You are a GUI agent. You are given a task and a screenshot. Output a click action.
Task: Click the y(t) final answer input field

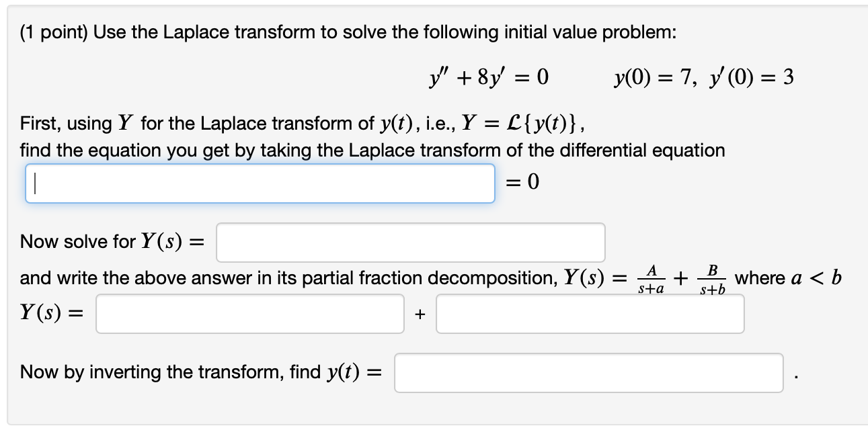[588, 373]
